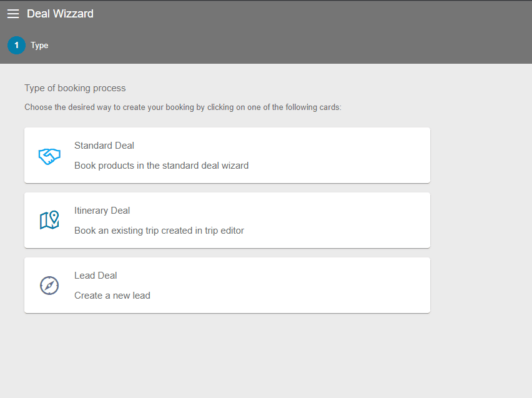Click the Deal Wizzard title

pos(60,14)
